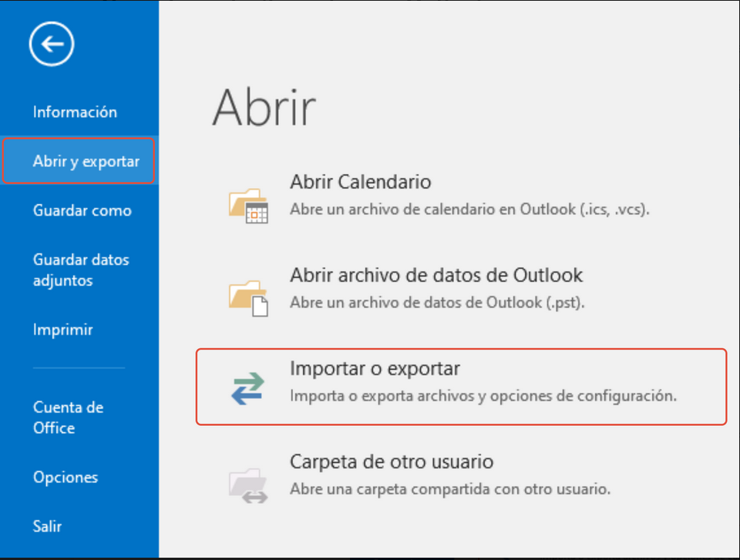
Task: Open the Información menu item
Action: click(x=75, y=112)
